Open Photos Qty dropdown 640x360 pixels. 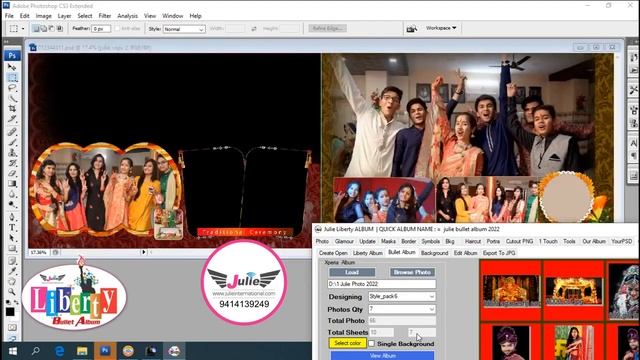coord(402,309)
